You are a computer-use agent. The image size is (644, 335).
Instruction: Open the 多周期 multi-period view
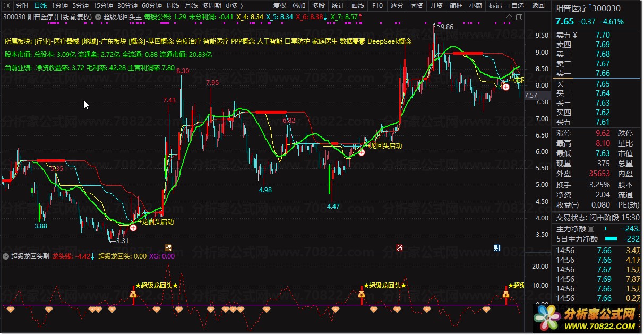pyautogui.click(x=211, y=6)
